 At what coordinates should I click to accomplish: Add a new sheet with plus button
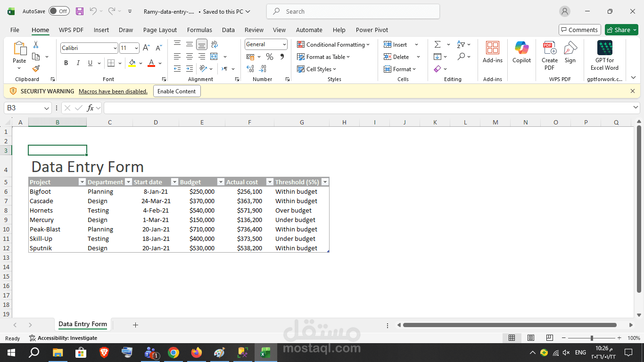coord(135,325)
